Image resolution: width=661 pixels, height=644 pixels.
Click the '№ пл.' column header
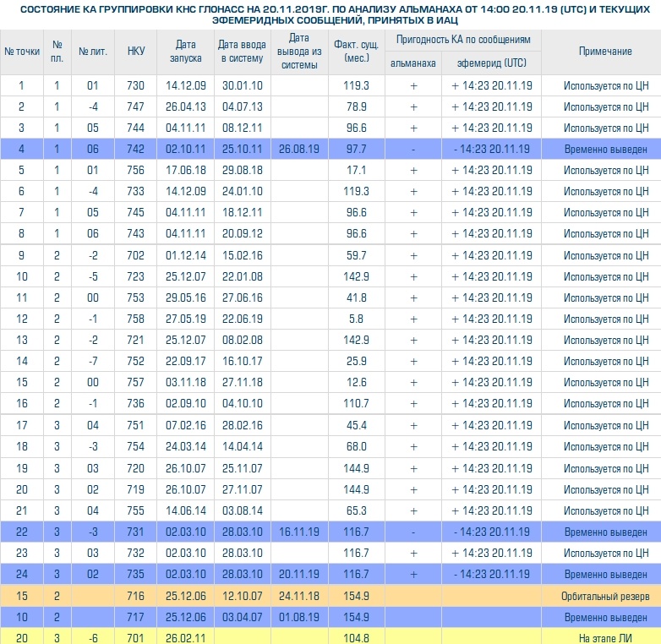(x=57, y=52)
